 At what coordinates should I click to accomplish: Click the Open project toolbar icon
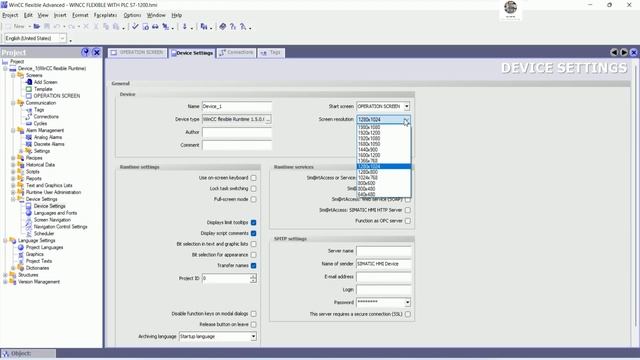click(x=37, y=27)
